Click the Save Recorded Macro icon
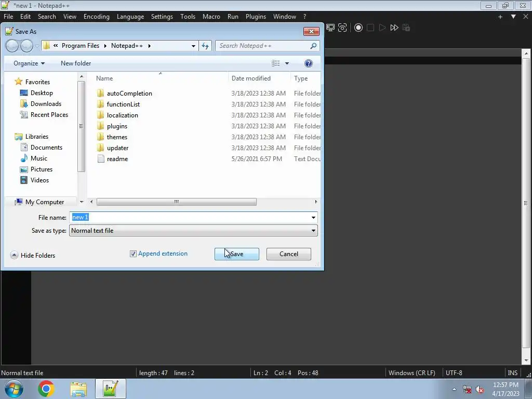The width and height of the screenshot is (532, 399). [x=406, y=28]
